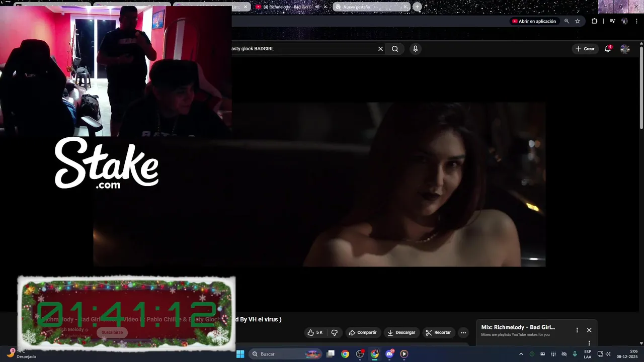This screenshot has height=362, width=644.
Task: Click the YouTube search magnifier button
Action: [x=395, y=49]
